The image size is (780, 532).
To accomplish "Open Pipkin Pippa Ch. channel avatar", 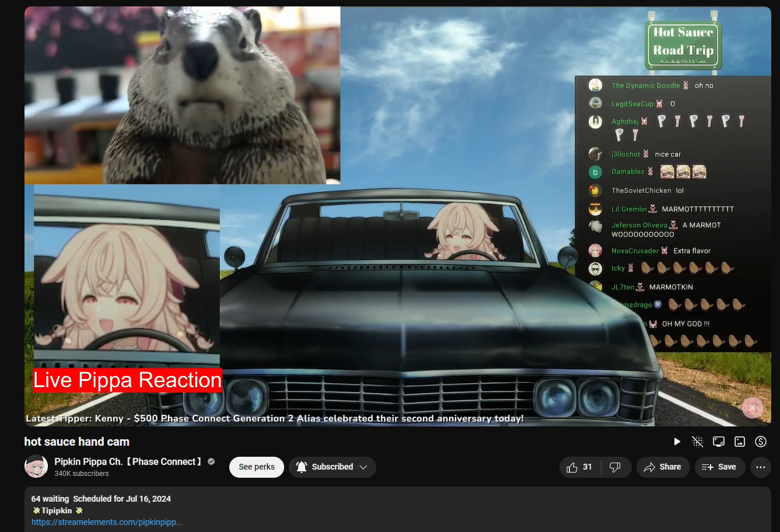I will pyautogui.click(x=36, y=467).
